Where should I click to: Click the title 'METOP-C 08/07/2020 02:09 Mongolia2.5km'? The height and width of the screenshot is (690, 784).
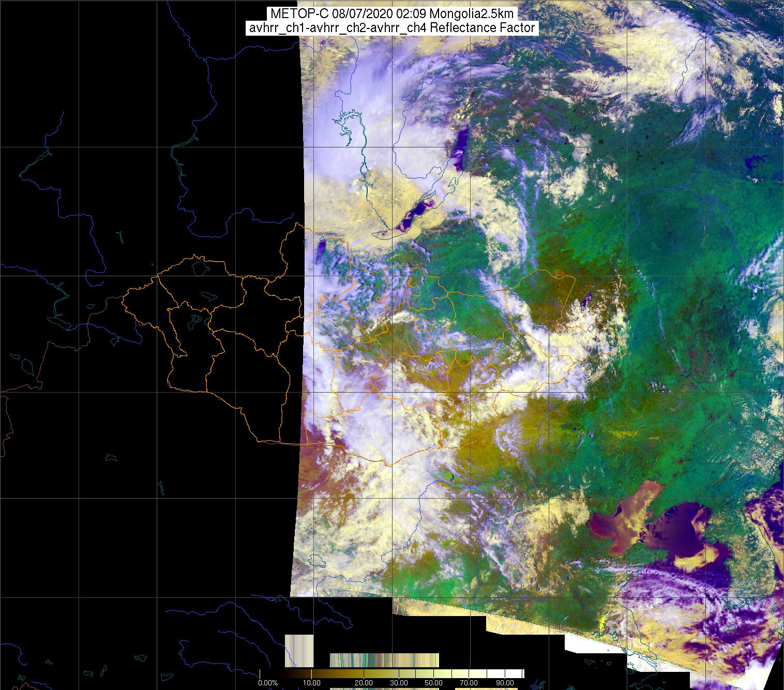tap(392, 14)
